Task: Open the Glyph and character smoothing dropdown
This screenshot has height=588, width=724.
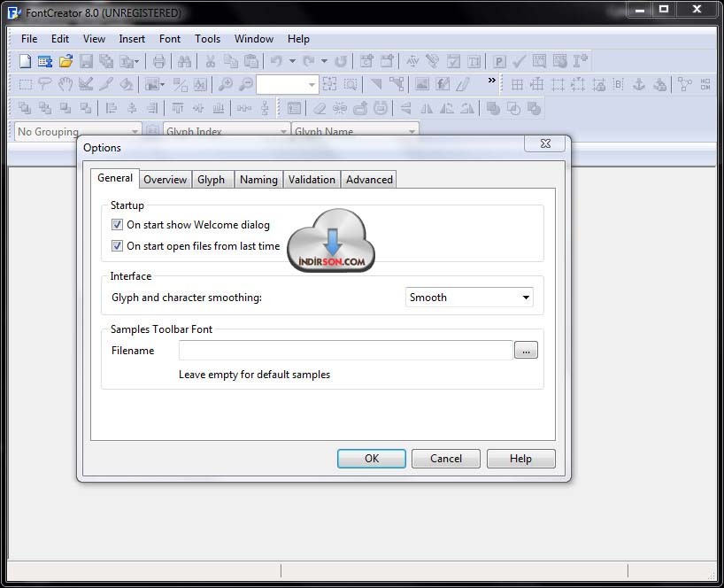Action: tap(469, 297)
